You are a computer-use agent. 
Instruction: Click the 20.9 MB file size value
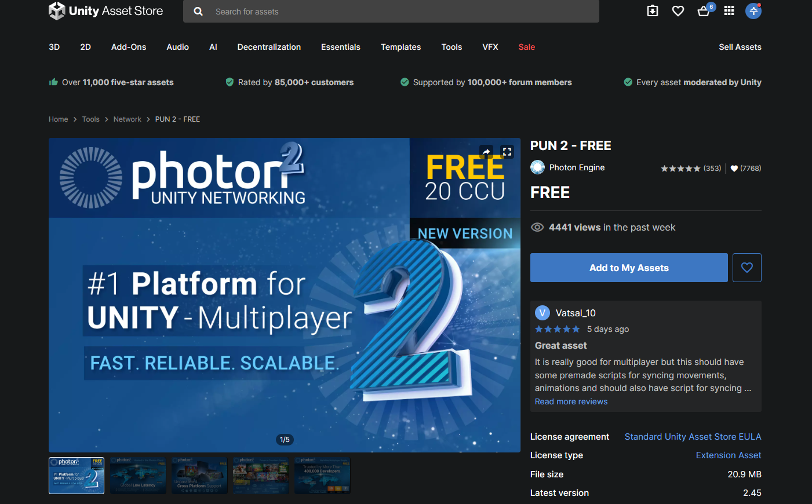pyautogui.click(x=745, y=474)
